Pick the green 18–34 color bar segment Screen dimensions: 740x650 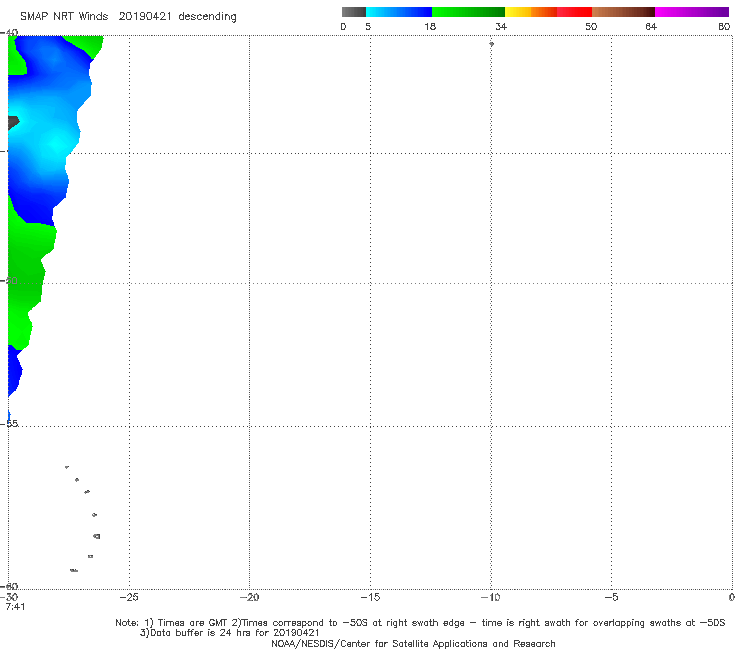[x=468, y=12]
